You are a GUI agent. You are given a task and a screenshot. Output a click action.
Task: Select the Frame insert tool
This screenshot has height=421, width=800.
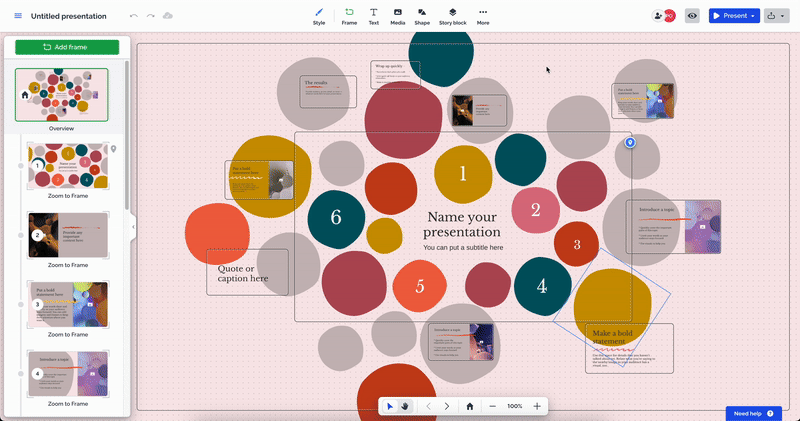349,15
